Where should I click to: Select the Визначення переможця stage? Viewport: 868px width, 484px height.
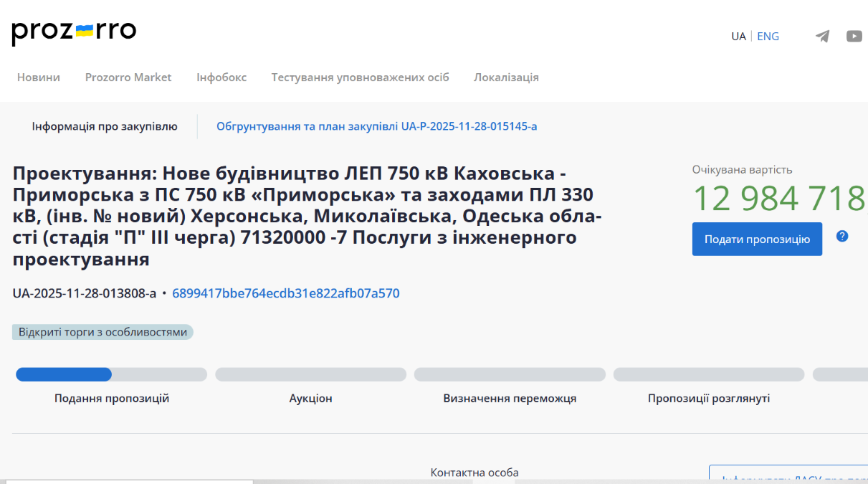(x=510, y=374)
